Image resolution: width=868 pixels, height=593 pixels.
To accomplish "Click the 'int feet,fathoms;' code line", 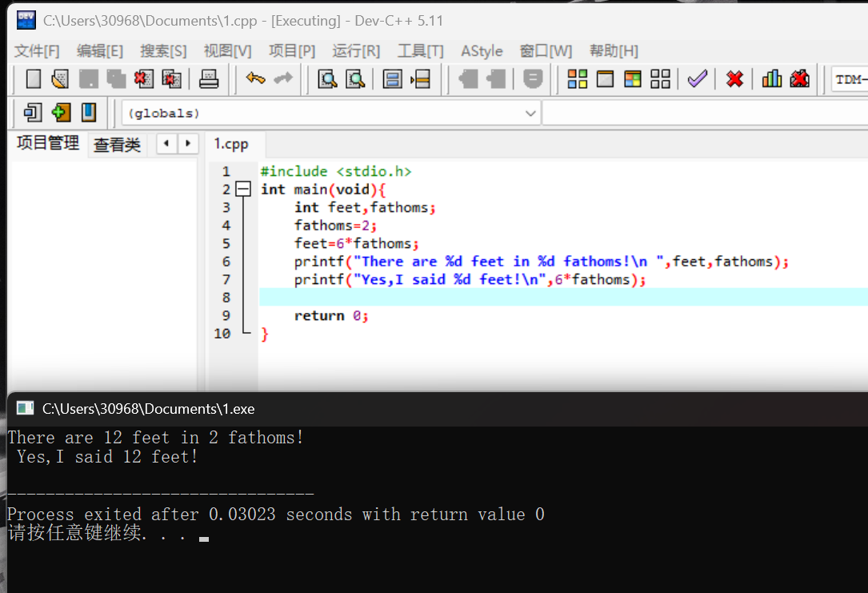I will coord(365,207).
